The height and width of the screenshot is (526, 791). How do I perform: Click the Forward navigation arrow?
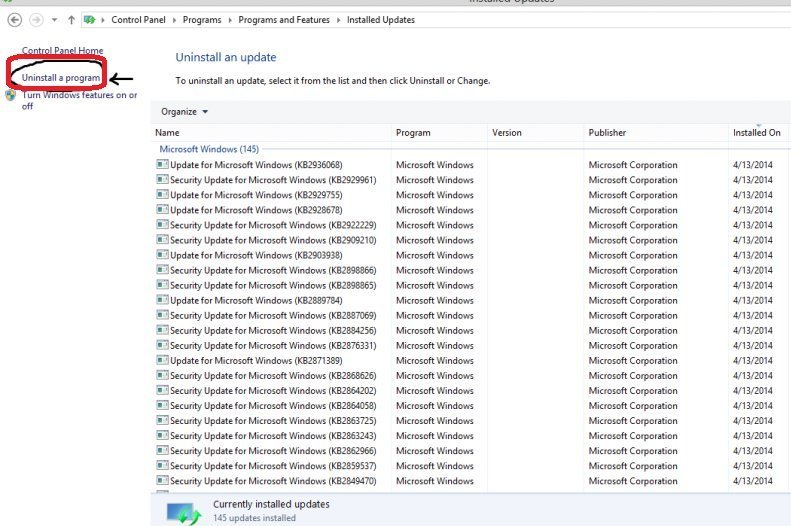click(36, 20)
